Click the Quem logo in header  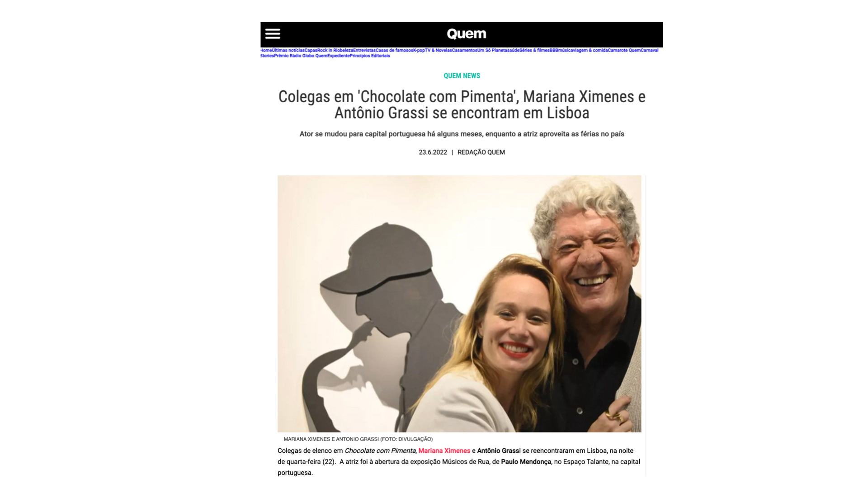click(x=467, y=34)
